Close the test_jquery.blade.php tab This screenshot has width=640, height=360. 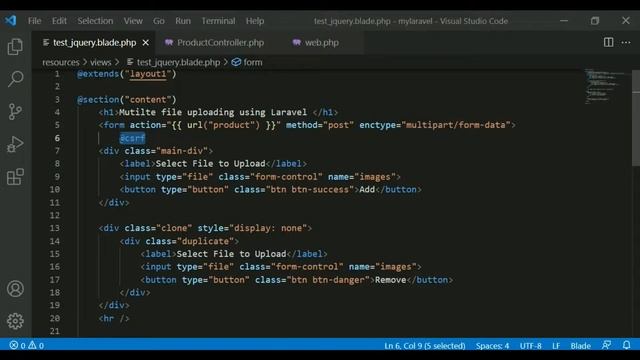click(x=146, y=42)
